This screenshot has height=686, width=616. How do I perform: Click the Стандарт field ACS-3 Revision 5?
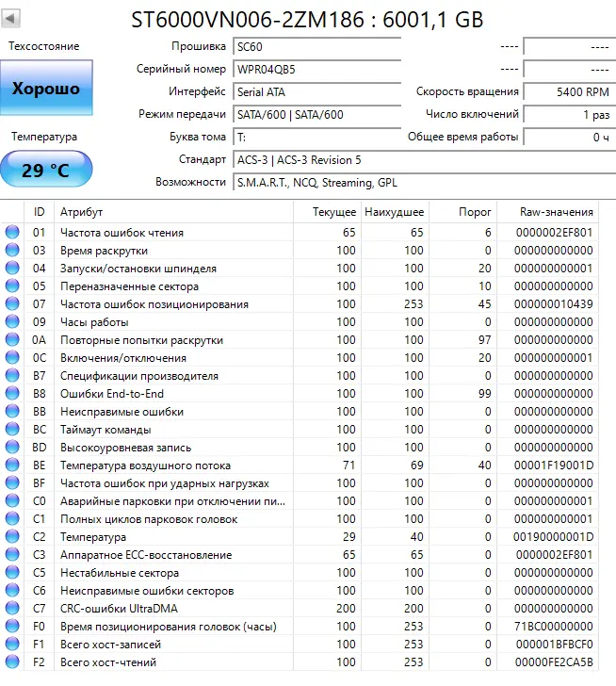tap(424, 160)
